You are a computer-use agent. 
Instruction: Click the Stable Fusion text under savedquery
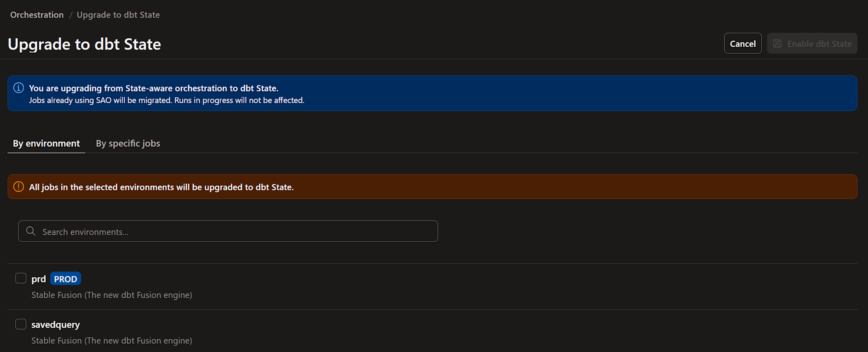[112, 341]
